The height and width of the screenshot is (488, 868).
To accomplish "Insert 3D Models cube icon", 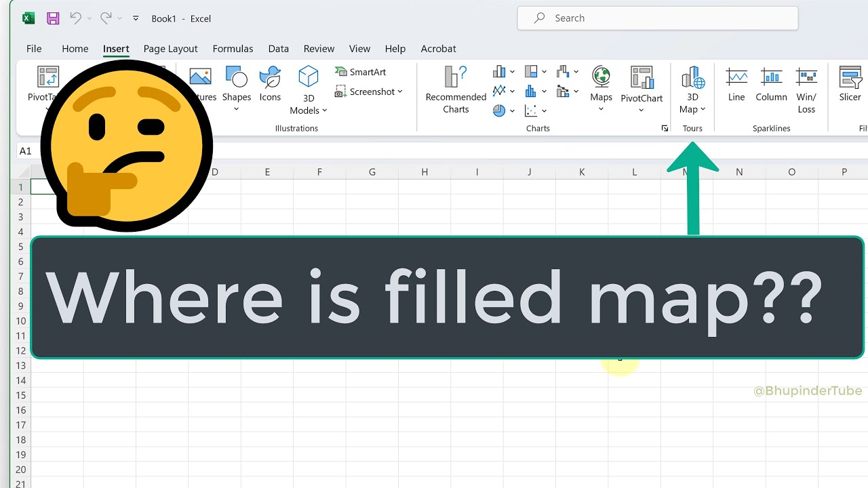I will click(309, 77).
